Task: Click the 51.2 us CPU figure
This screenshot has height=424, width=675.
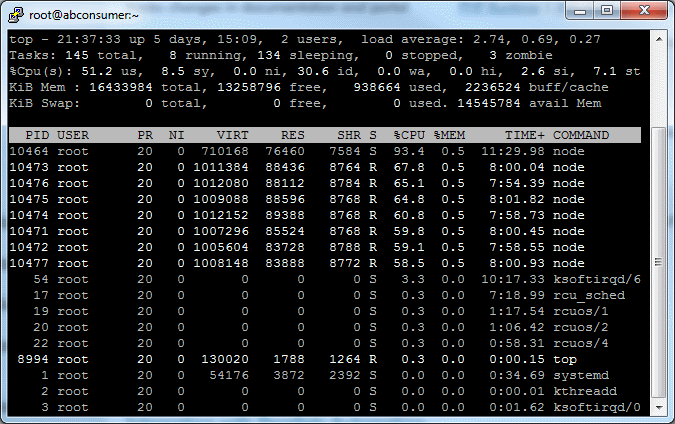Action: pyautogui.click(x=97, y=71)
